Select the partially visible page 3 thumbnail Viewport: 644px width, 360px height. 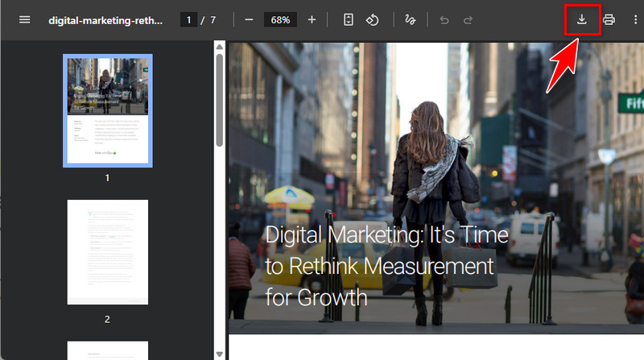[107, 350]
